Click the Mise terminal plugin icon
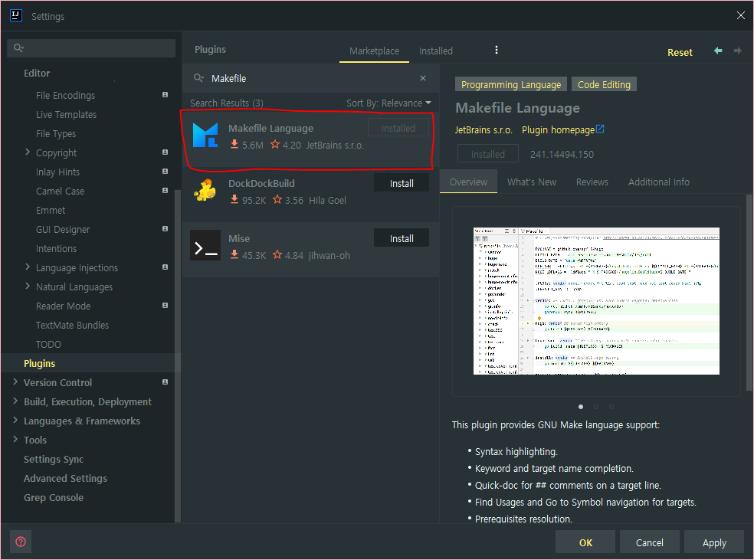Screen dimensions: 754x560 coord(205,245)
